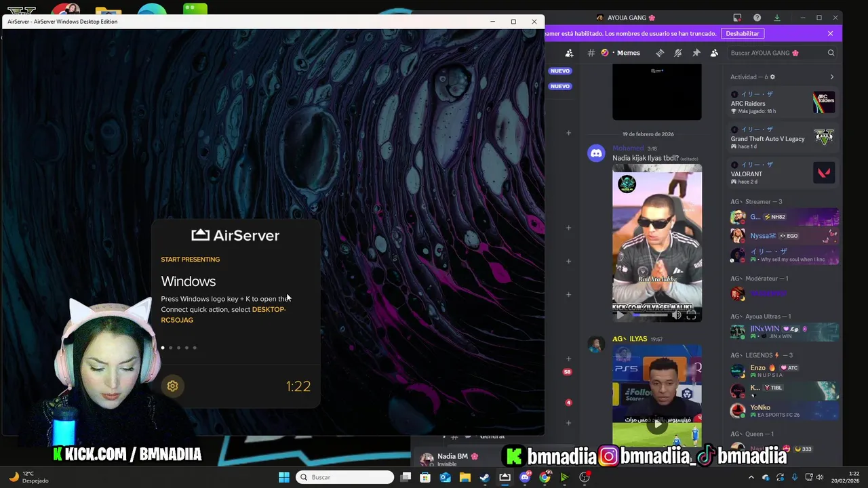Open Outlook from the taskbar
868x488 pixels.
click(x=445, y=477)
